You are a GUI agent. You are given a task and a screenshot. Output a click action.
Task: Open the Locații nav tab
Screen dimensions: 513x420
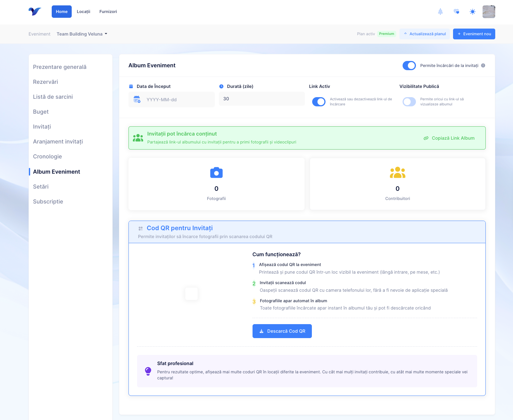(83, 12)
